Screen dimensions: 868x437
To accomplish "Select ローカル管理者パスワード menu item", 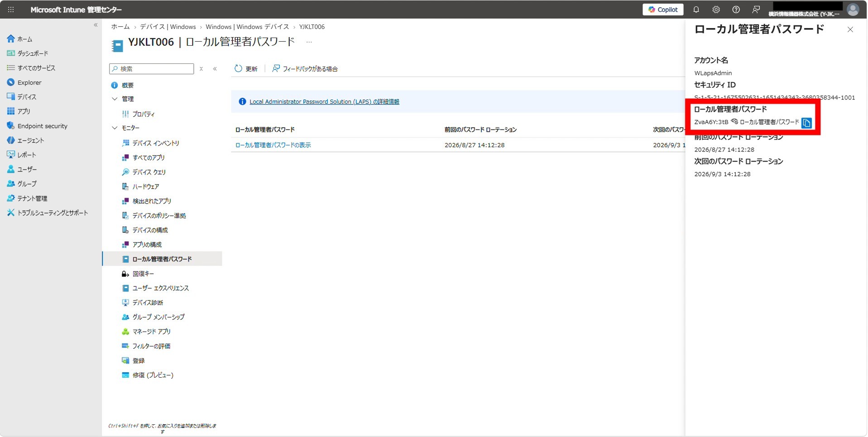I will click(x=162, y=259).
